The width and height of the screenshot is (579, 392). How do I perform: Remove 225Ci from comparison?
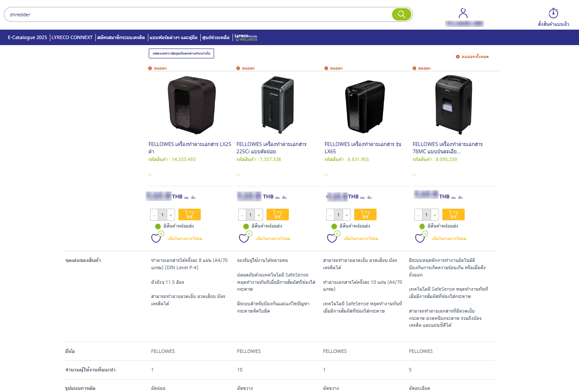(x=246, y=68)
